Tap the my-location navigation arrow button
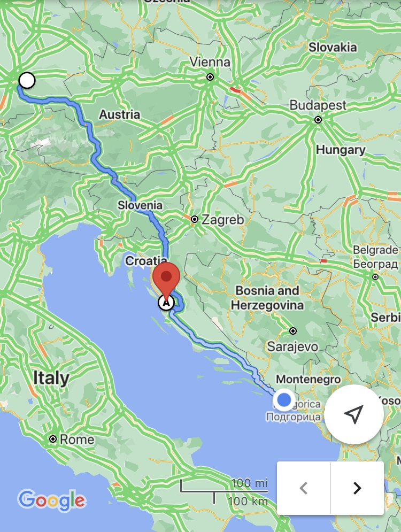 point(354,414)
